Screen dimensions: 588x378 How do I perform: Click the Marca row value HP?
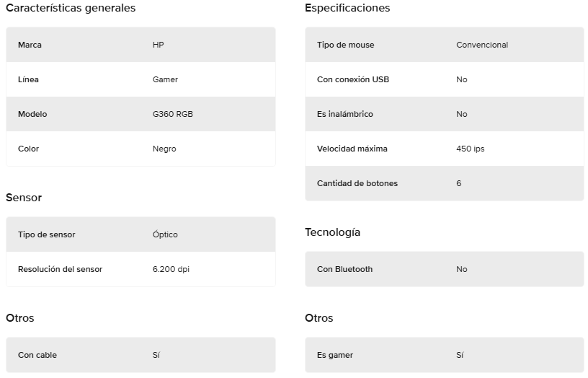[158, 45]
